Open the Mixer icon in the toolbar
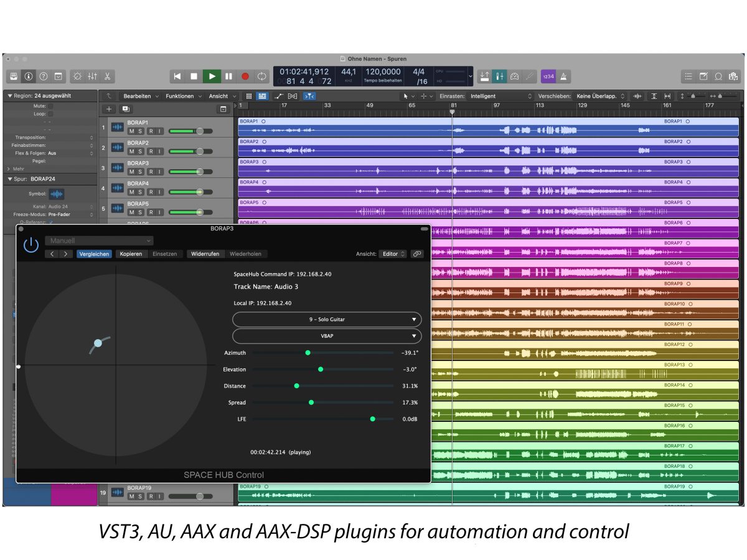Screen dimensions: 747x560 (92, 76)
